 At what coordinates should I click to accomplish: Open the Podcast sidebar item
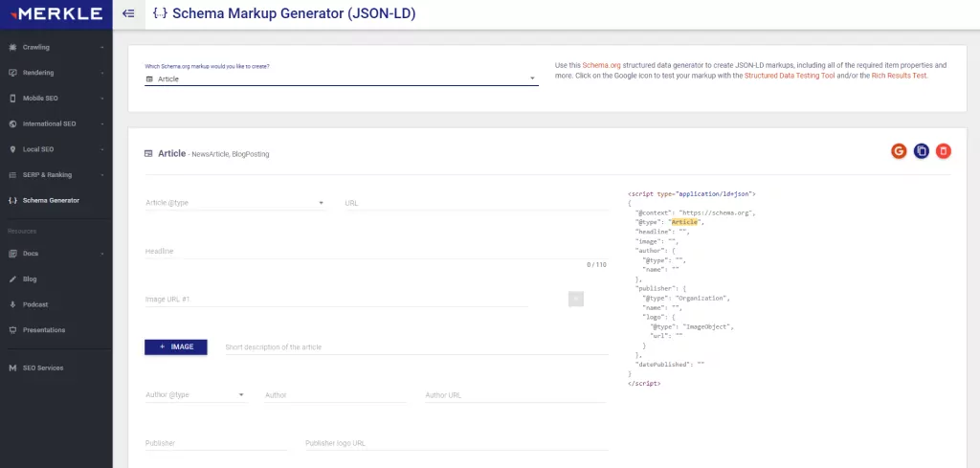coord(35,304)
